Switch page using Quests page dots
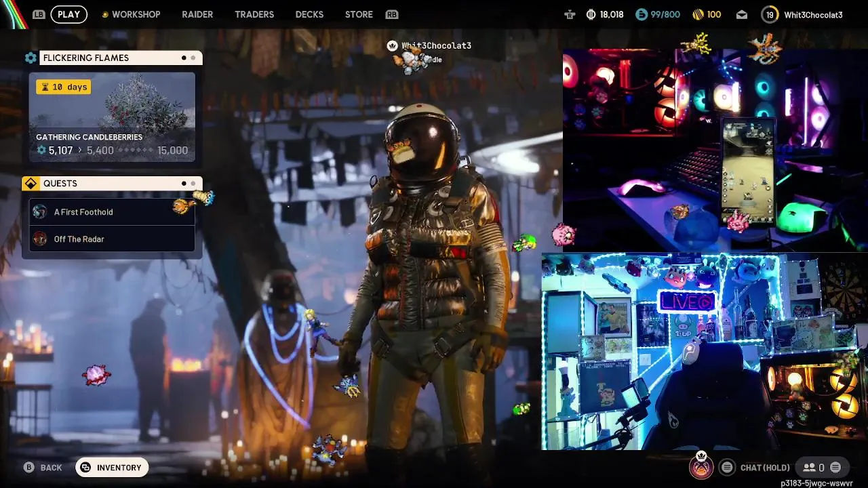The width and height of the screenshot is (868, 488). pyautogui.click(x=189, y=184)
